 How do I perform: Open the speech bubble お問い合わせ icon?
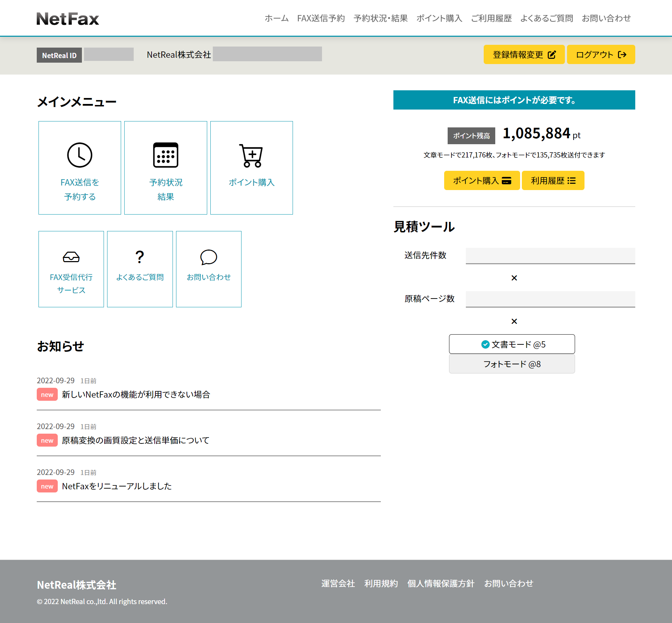pyautogui.click(x=209, y=257)
